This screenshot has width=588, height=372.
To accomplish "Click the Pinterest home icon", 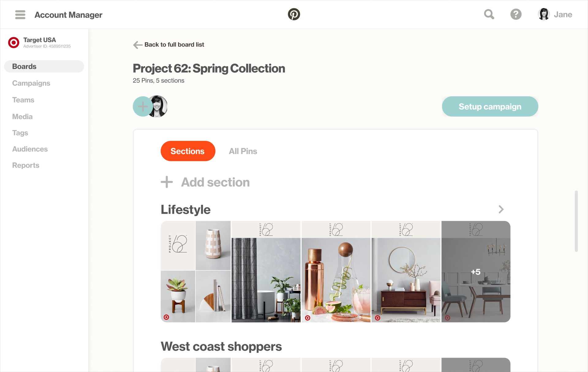I will tap(294, 14).
